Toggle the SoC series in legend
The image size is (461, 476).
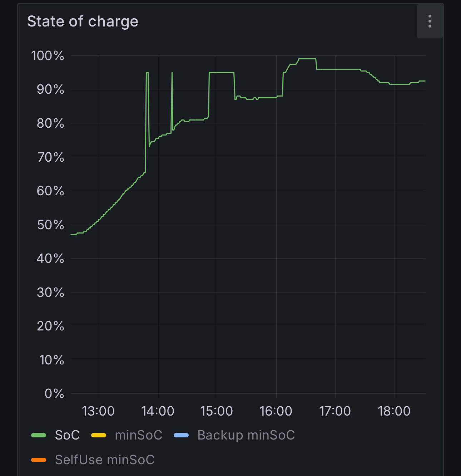coord(67,435)
